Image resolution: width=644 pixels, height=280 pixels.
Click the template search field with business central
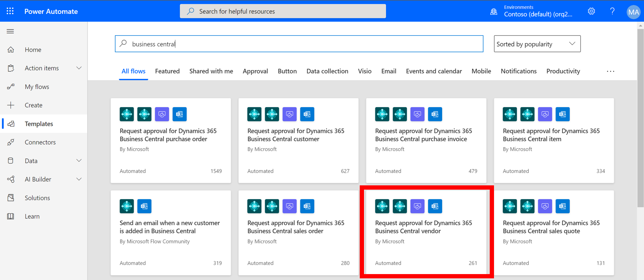(x=299, y=44)
